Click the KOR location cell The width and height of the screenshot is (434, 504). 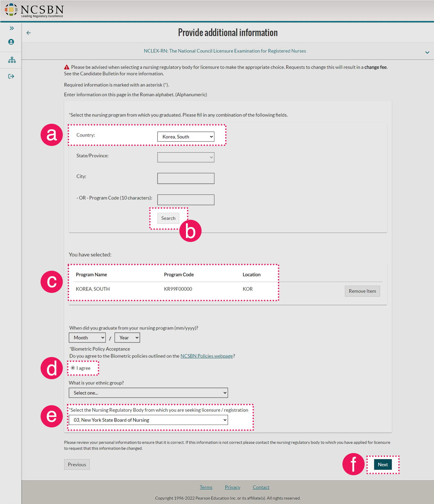[x=248, y=289]
